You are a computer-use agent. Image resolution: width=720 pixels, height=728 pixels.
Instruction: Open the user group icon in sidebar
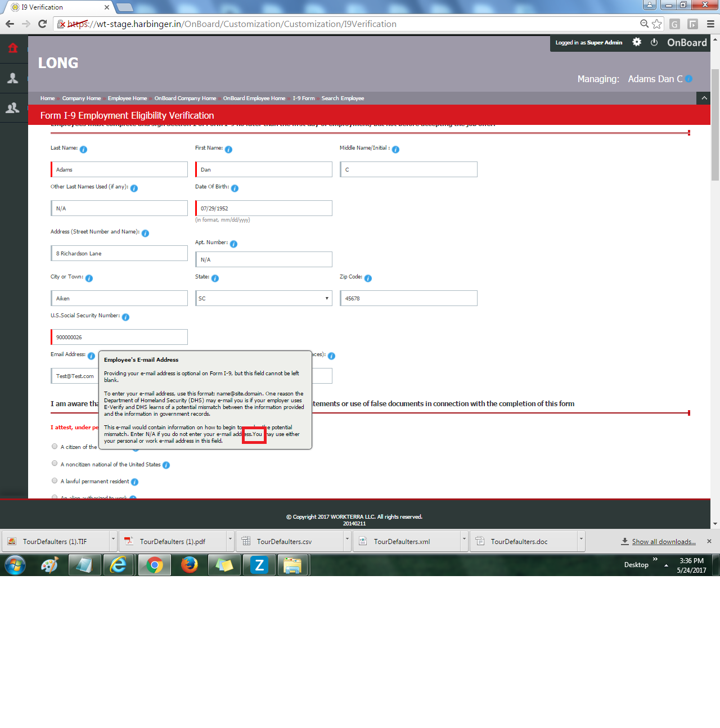(x=12, y=108)
